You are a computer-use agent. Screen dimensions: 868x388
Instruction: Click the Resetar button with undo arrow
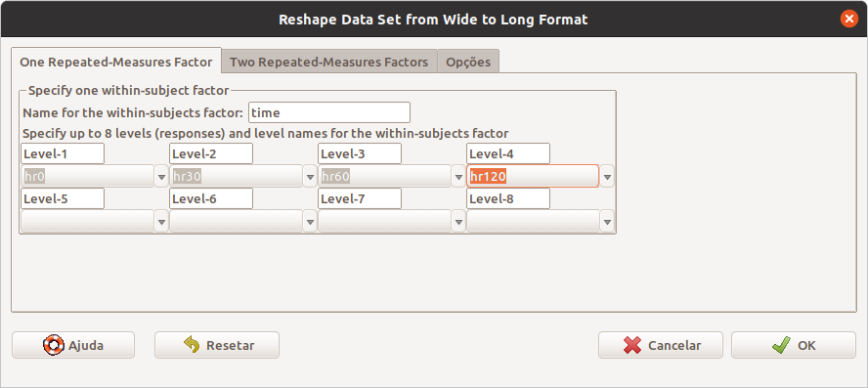(217, 345)
